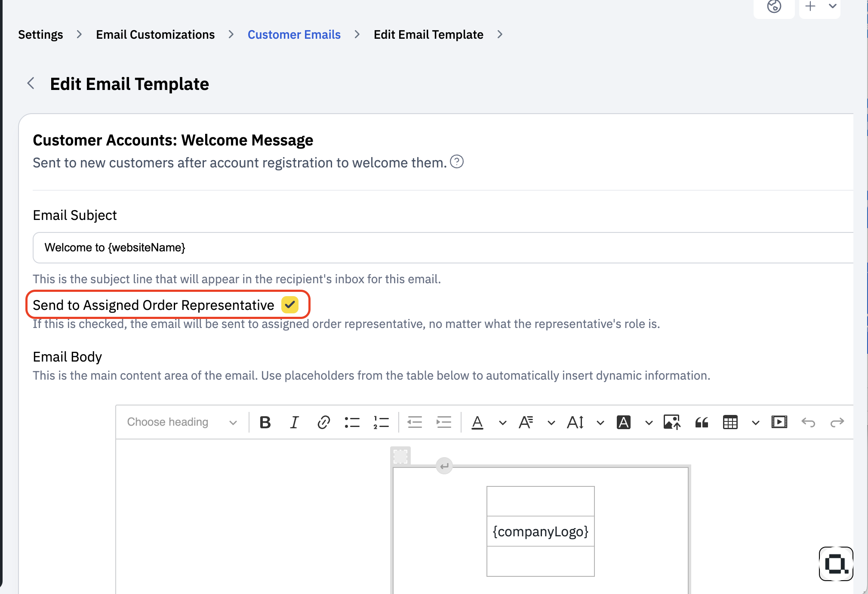Toggle bold formatting in the editor toolbar
868x594 pixels.
265,422
